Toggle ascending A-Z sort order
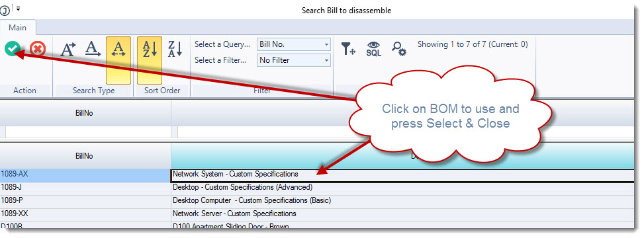Image resolution: width=644 pixels, height=238 pixels. pyautogui.click(x=150, y=60)
